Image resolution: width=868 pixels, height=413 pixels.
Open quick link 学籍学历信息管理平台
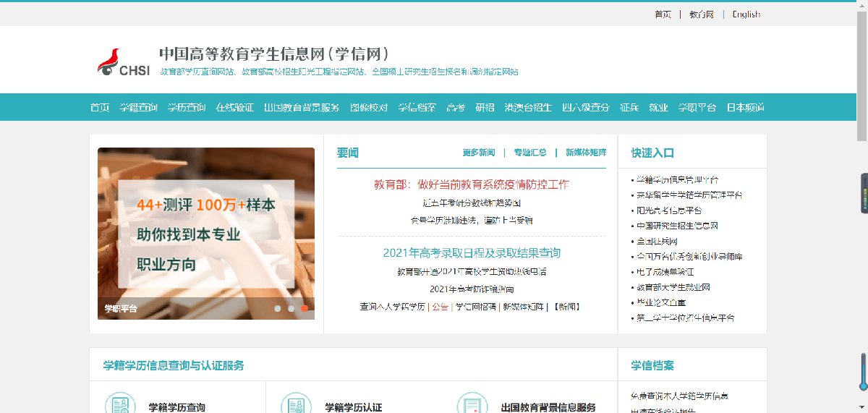[678, 179]
